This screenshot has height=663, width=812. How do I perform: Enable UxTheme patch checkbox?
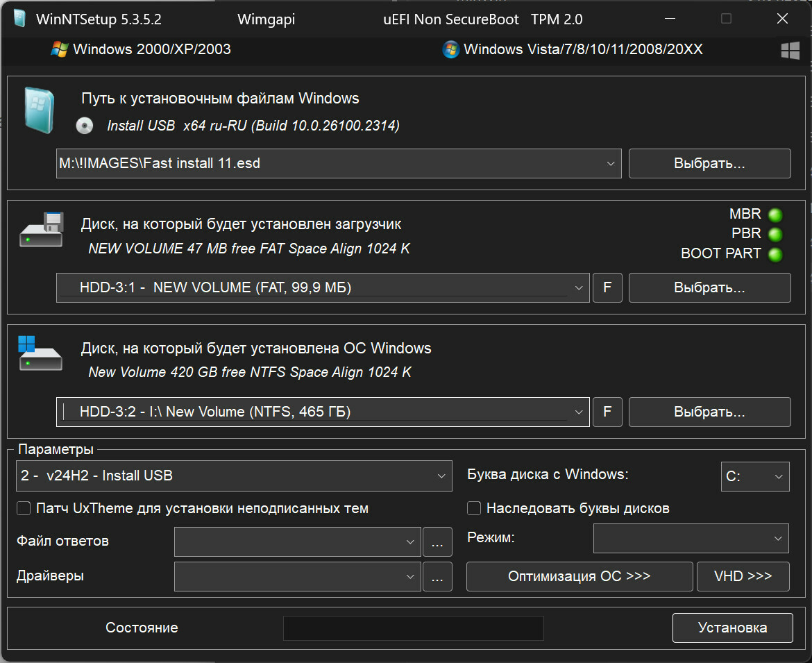pyautogui.click(x=24, y=508)
